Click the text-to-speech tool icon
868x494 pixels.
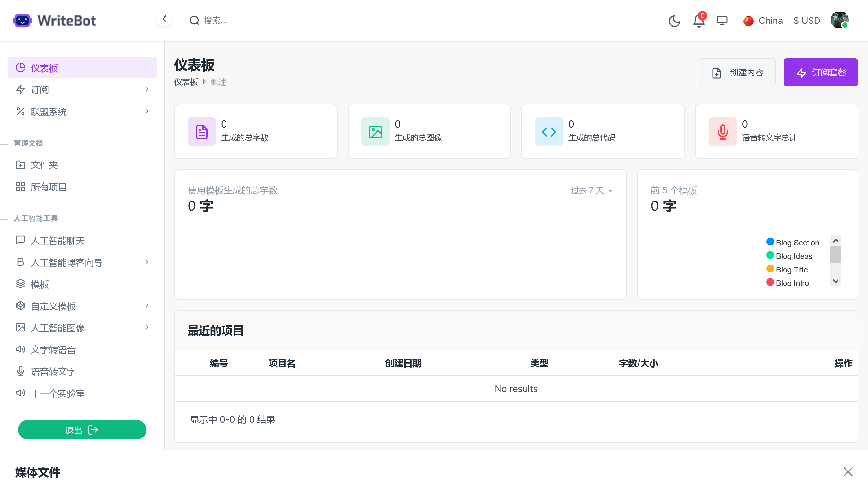coord(21,350)
